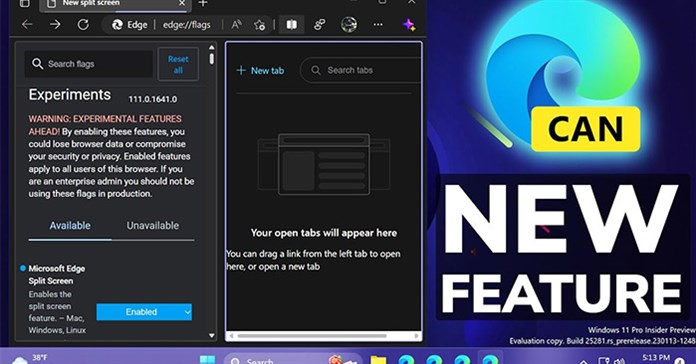The image size is (696, 364).
Task: Click the right pane horizontal scrollbar bar
Action: click(x=311, y=336)
